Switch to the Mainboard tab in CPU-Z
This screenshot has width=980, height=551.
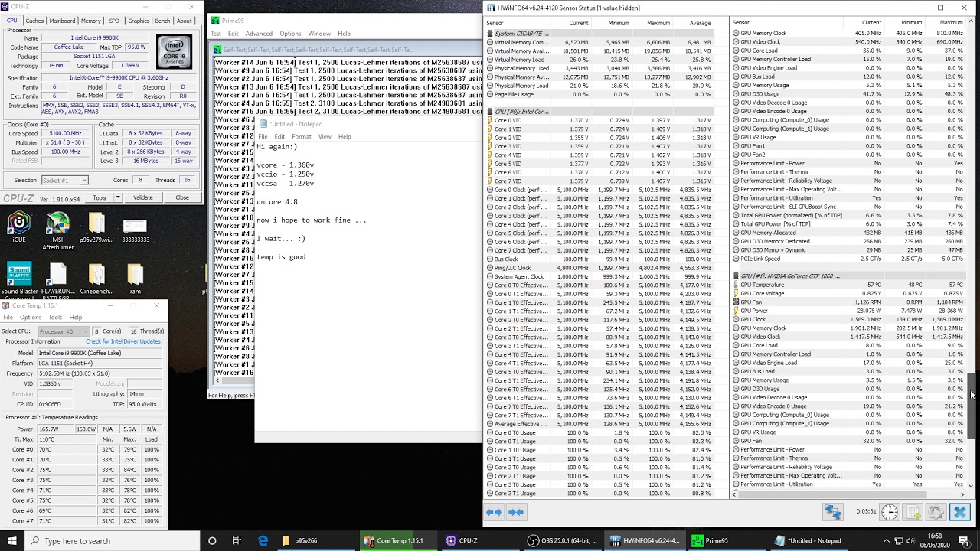(x=62, y=21)
